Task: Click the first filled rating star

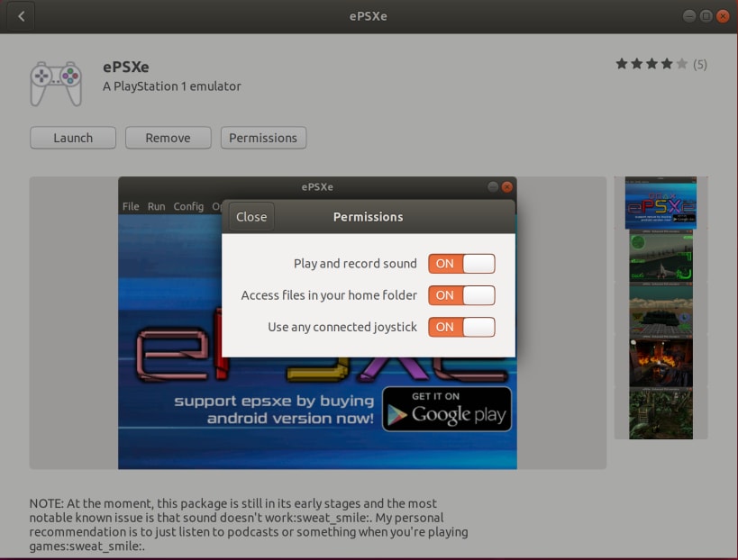Action: pyautogui.click(x=622, y=64)
